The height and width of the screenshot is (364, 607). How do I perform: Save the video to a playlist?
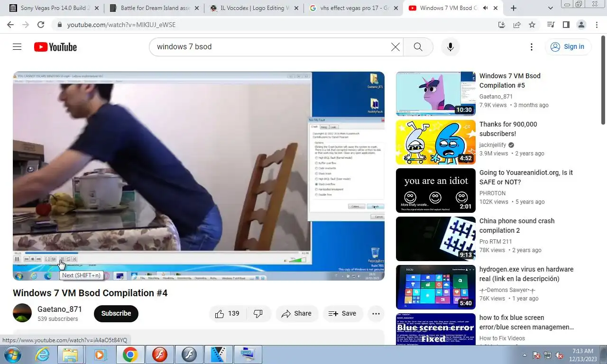343,313
